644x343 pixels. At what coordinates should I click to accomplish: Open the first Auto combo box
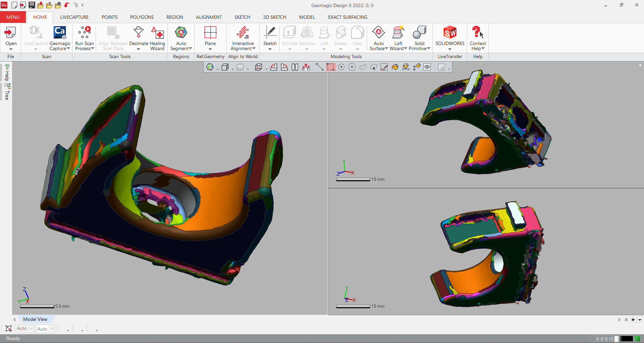click(x=24, y=329)
